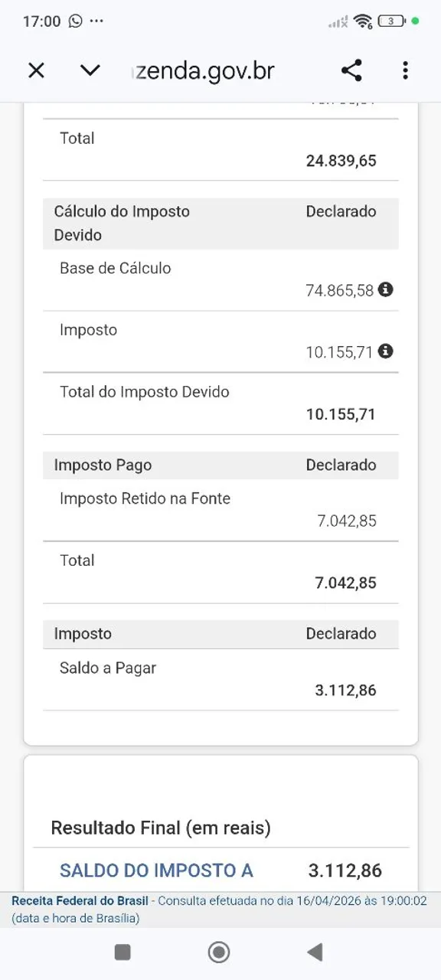This screenshot has width=441, height=980.
Task: Tap the fazenda.gov.br address text
Action: (x=204, y=71)
